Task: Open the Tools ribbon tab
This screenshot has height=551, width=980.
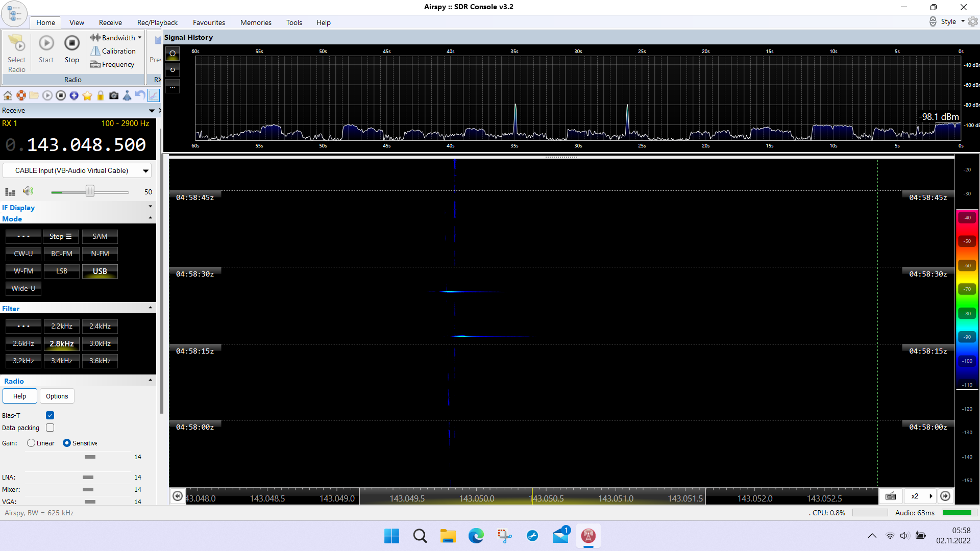Action: [x=294, y=22]
